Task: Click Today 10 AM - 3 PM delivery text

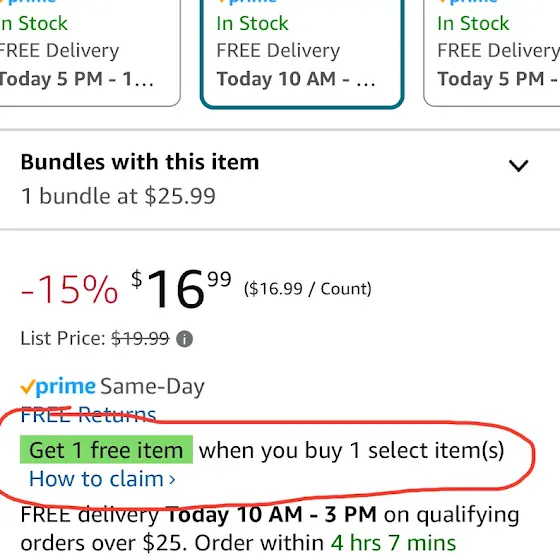Action: click(271, 515)
